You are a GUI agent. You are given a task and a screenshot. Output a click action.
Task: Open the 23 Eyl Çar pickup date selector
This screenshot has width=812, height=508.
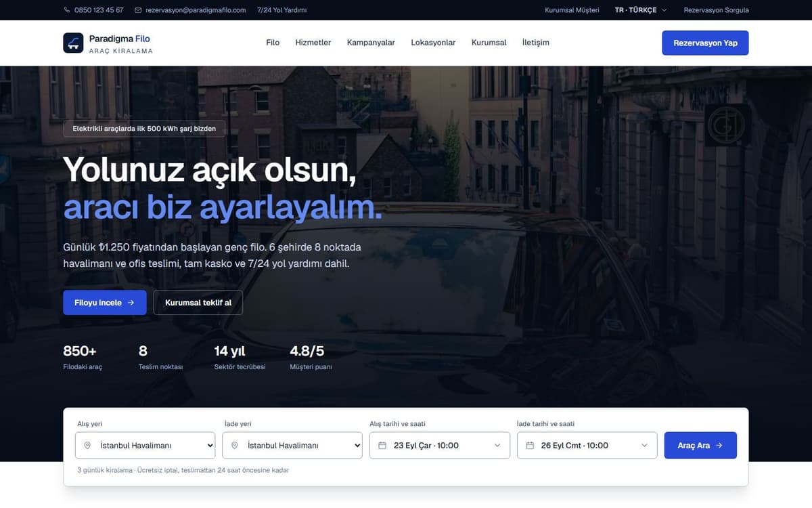[440, 446]
